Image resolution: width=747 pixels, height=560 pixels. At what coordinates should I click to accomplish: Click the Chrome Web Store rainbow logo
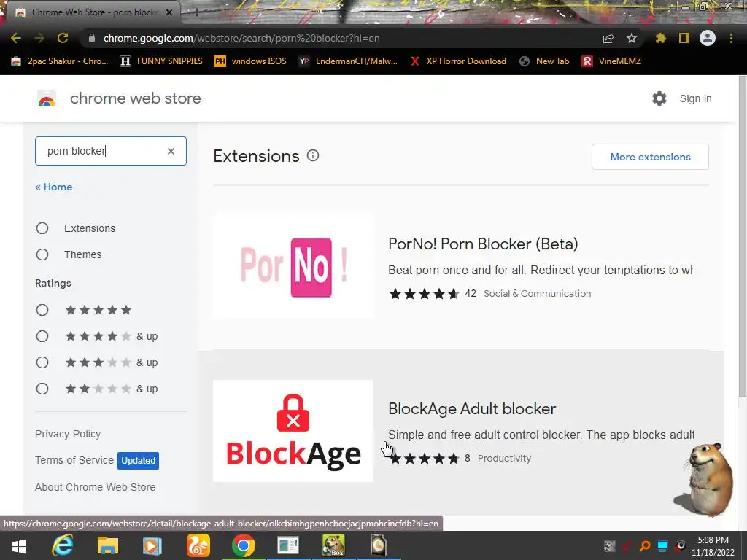tap(47, 98)
